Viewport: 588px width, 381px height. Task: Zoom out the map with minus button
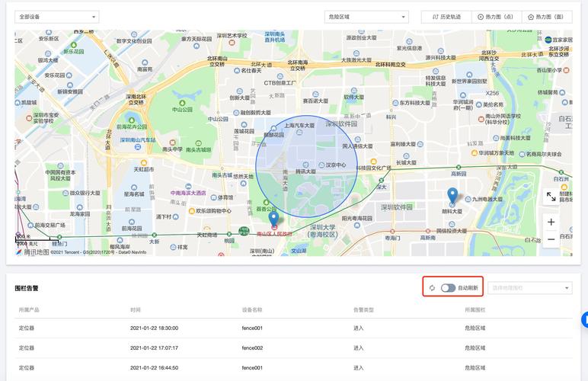click(551, 239)
